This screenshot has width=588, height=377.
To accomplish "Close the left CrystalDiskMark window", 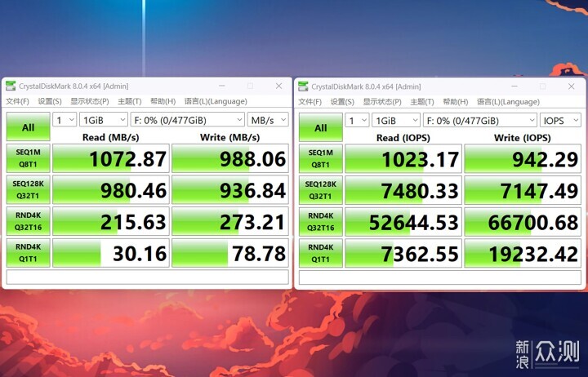I will tap(279, 86).
